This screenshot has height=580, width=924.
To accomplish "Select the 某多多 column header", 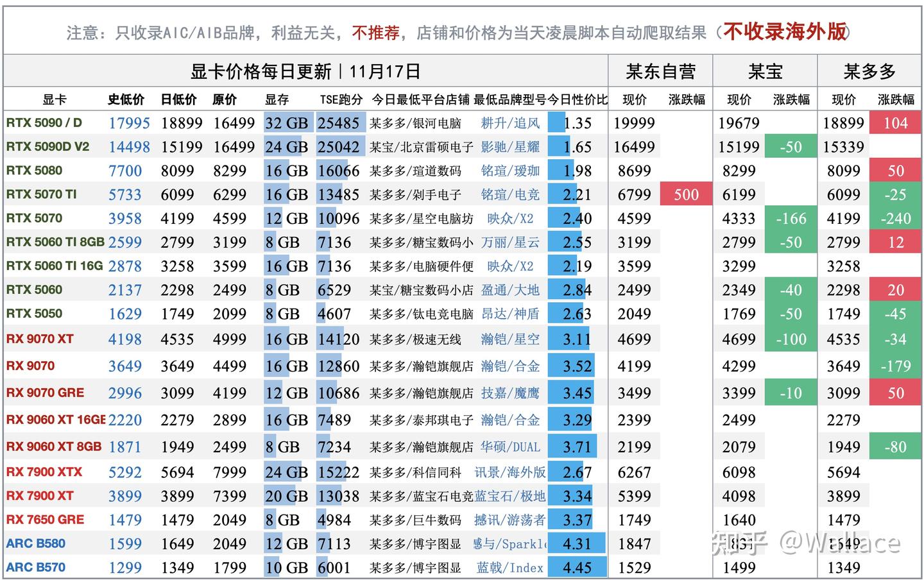I will [x=869, y=71].
